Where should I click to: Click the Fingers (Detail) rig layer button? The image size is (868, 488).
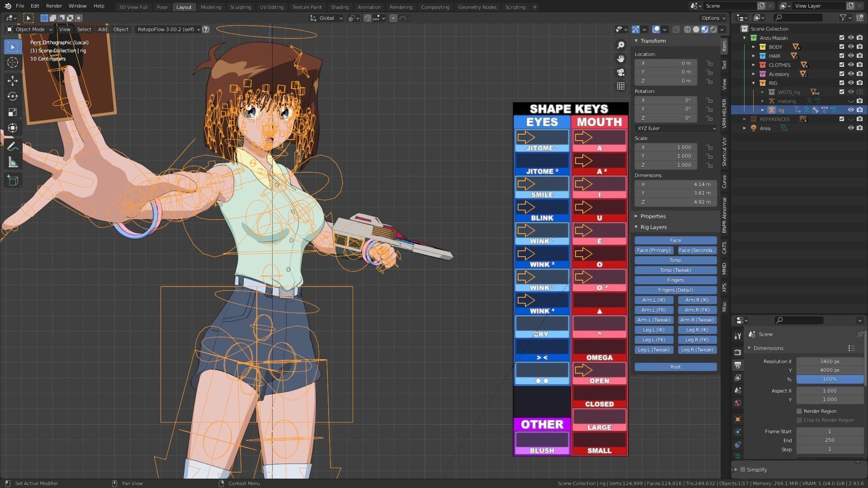675,290
